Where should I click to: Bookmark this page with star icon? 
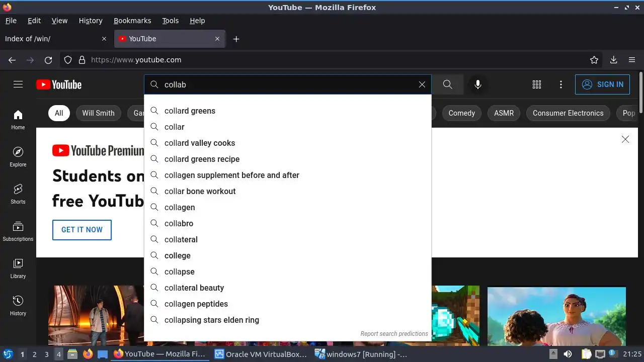(594, 60)
